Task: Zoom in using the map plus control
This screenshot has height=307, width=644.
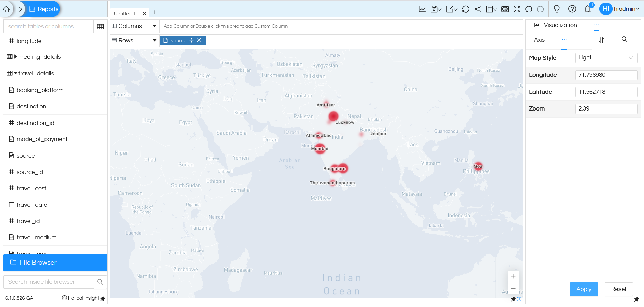Action: [x=513, y=276]
